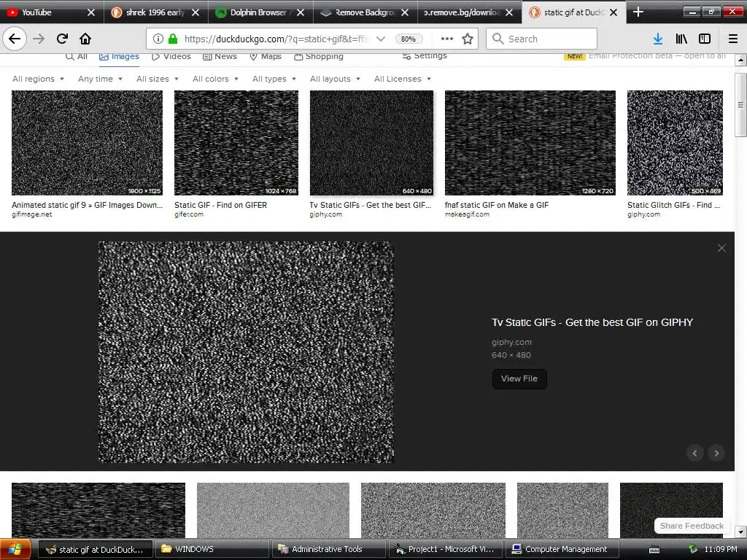
Task: Show next image in detail panel
Action: pos(716,453)
